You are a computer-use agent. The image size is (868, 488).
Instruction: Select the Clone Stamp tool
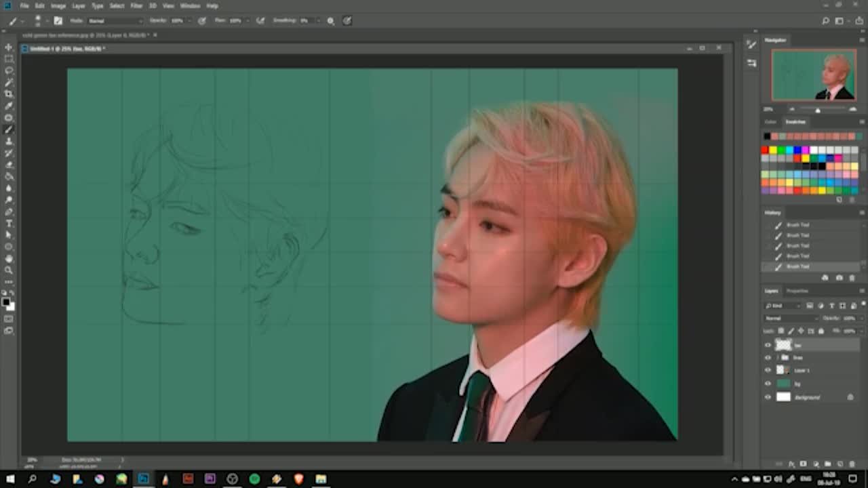[x=9, y=141]
